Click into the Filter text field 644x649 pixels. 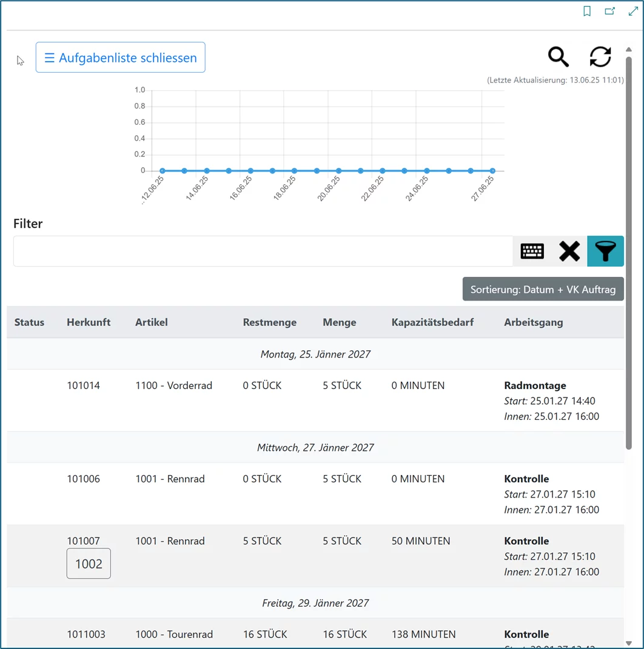(x=263, y=251)
